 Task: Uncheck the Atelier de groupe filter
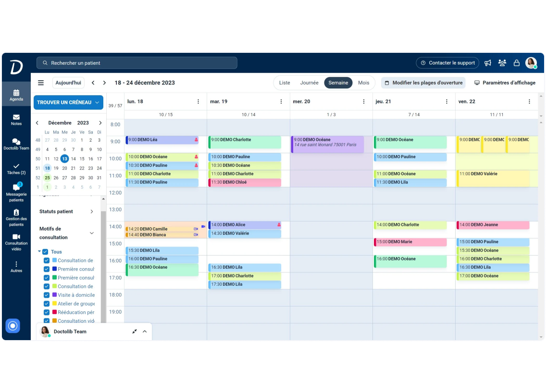point(47,304)
